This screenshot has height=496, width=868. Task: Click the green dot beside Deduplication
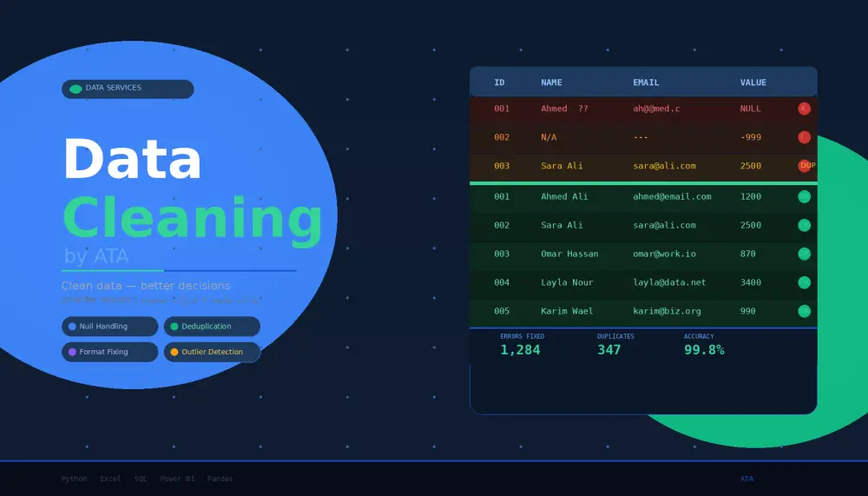point(174,327)
